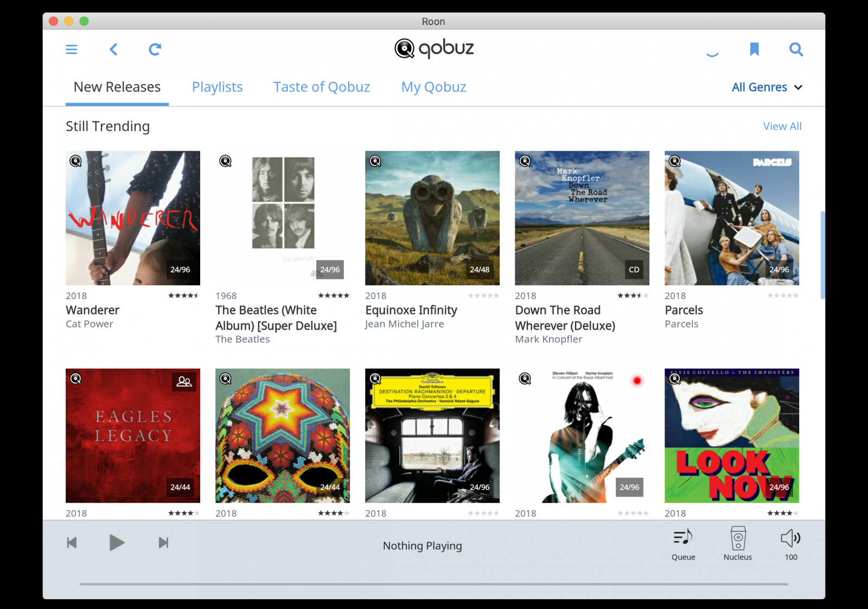
Task: Skip to next track
Action: 163,542
